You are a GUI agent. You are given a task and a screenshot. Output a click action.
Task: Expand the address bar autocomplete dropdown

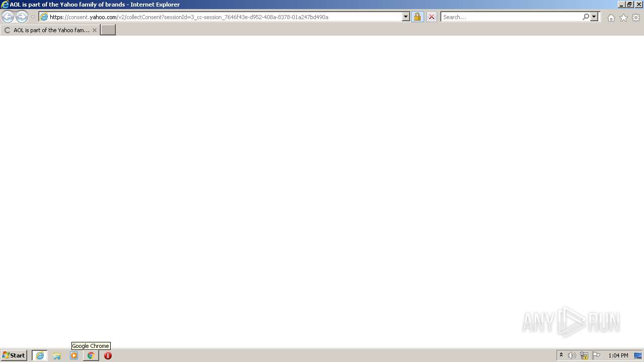[x=406, y=17]
